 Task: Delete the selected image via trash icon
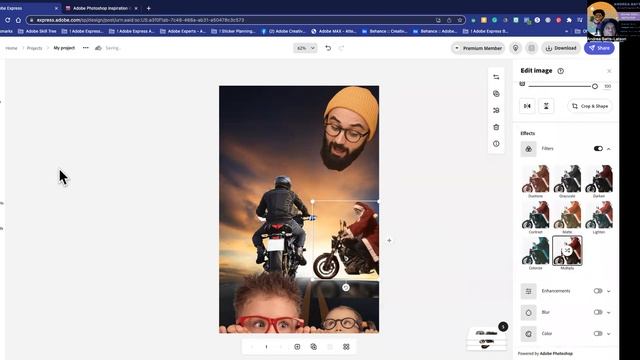(496, 127)
